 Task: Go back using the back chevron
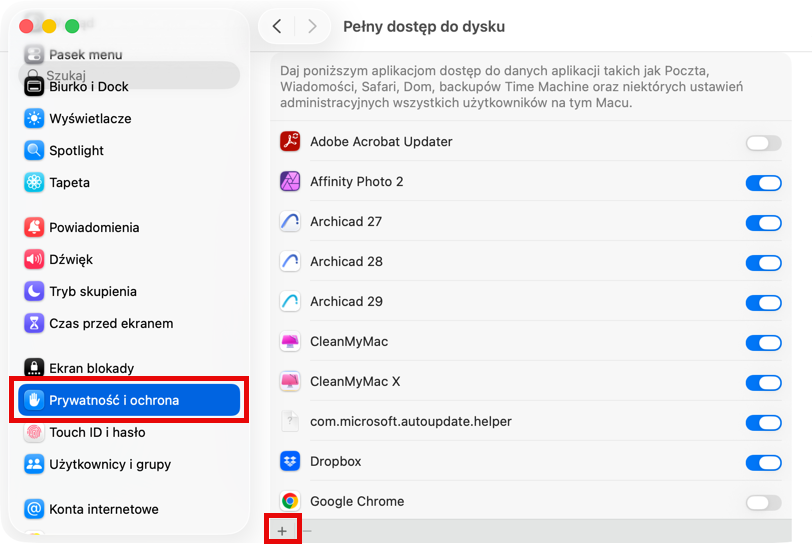pos(277,27)
